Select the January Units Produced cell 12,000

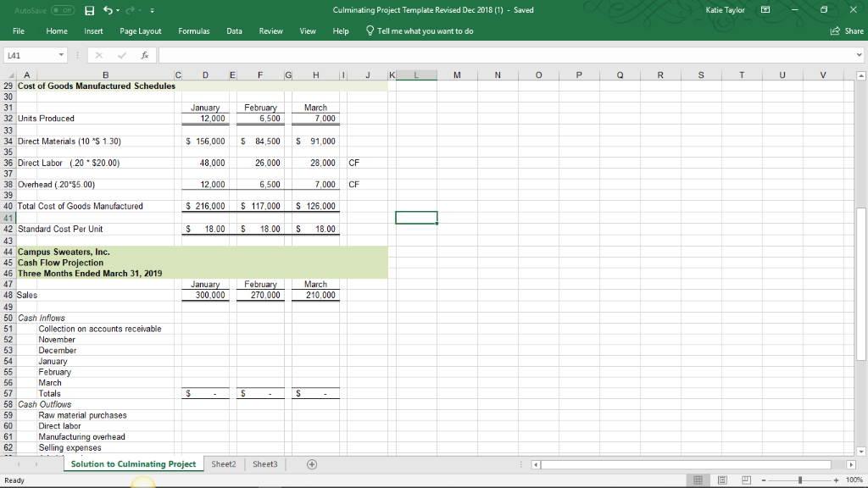tap(205, 119)
